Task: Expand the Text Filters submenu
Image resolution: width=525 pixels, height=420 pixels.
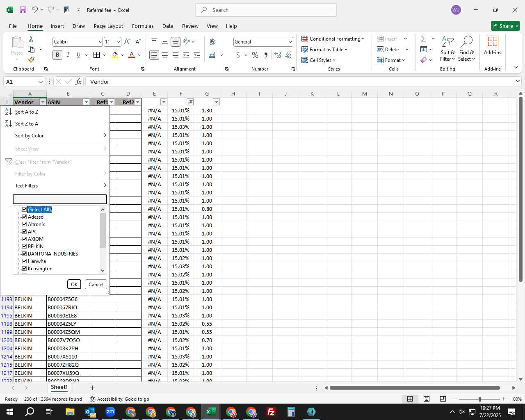Action: 61,186
